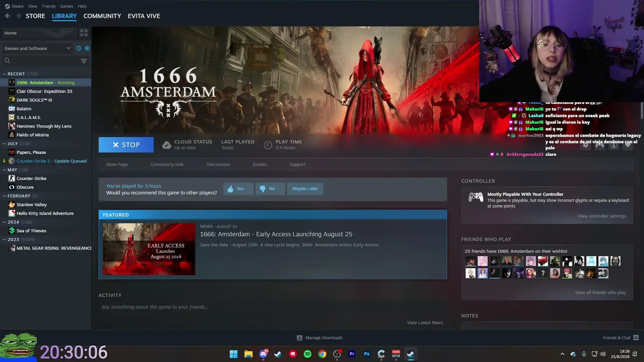Select DARK SOULS III in the library

click(x=34, y=100)
